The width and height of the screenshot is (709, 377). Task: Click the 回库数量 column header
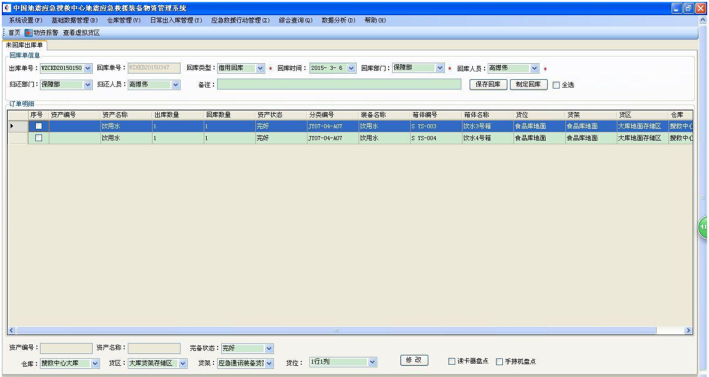tap(229, 115)
